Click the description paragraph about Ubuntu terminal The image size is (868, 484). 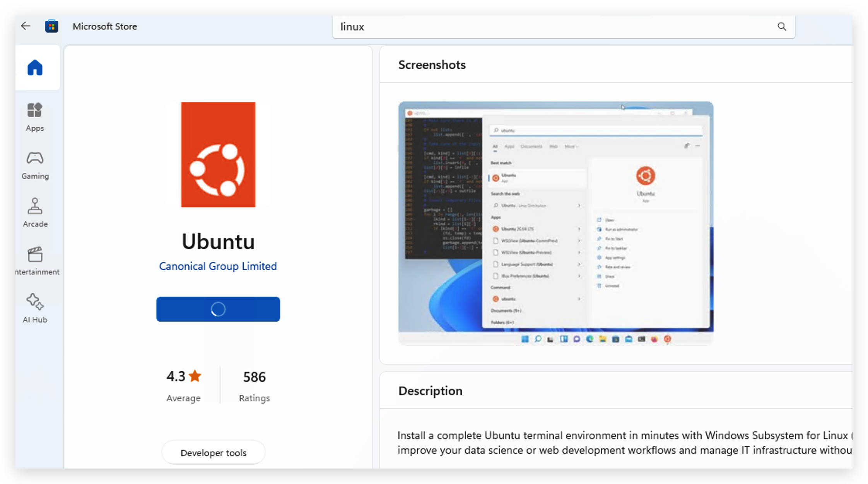(x=624, y=443)
